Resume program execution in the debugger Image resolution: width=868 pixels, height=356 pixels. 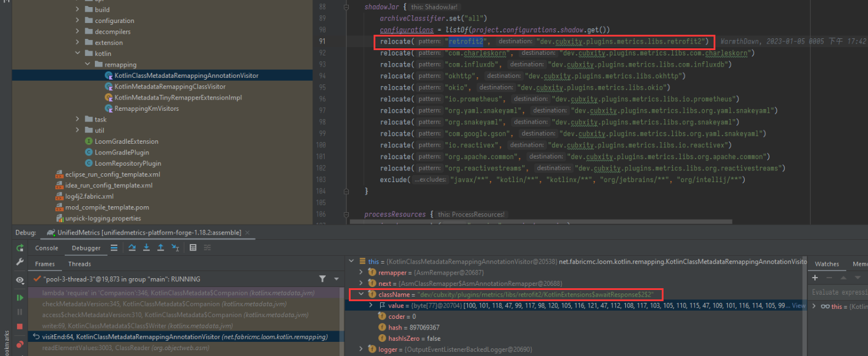tap(19, 297)
